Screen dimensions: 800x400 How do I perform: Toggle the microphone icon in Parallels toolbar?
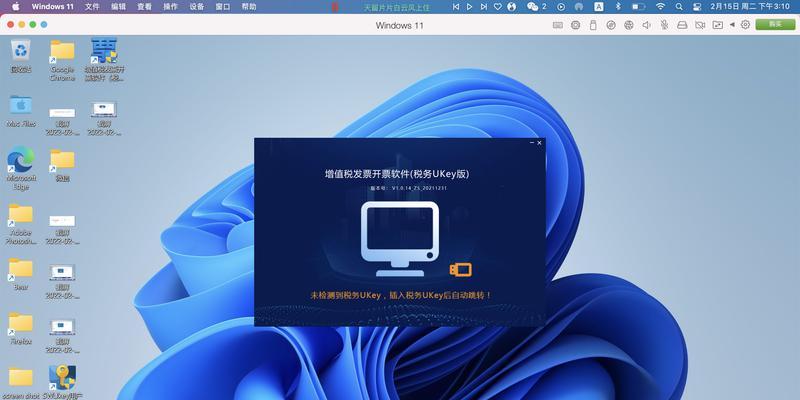[x=664, y=25]
